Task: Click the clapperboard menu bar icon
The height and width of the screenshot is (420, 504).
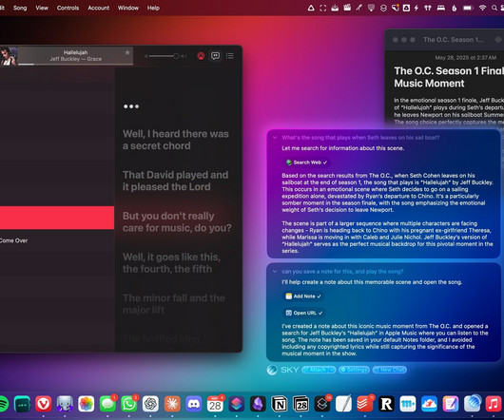Action: [347, 8]
